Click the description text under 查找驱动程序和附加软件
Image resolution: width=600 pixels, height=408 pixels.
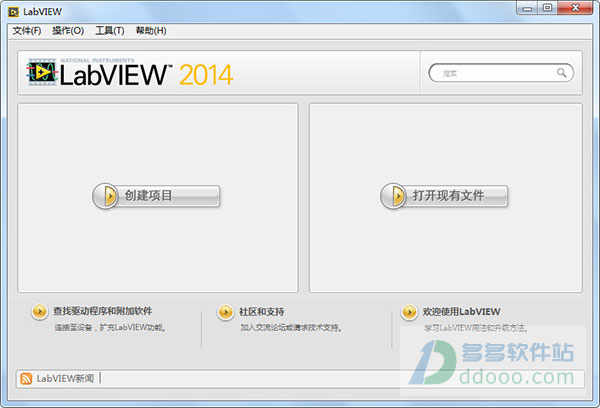click(x=110, y=328)
